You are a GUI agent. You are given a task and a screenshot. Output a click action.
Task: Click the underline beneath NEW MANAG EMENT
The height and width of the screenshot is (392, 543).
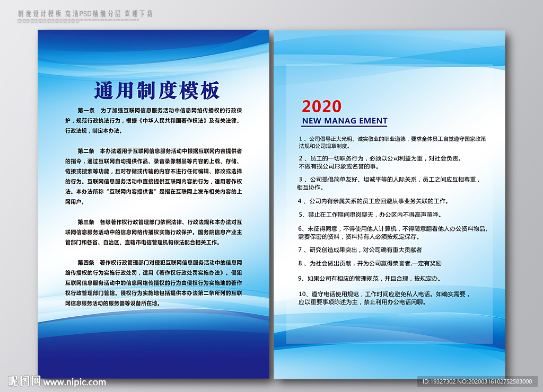point(344,126)
